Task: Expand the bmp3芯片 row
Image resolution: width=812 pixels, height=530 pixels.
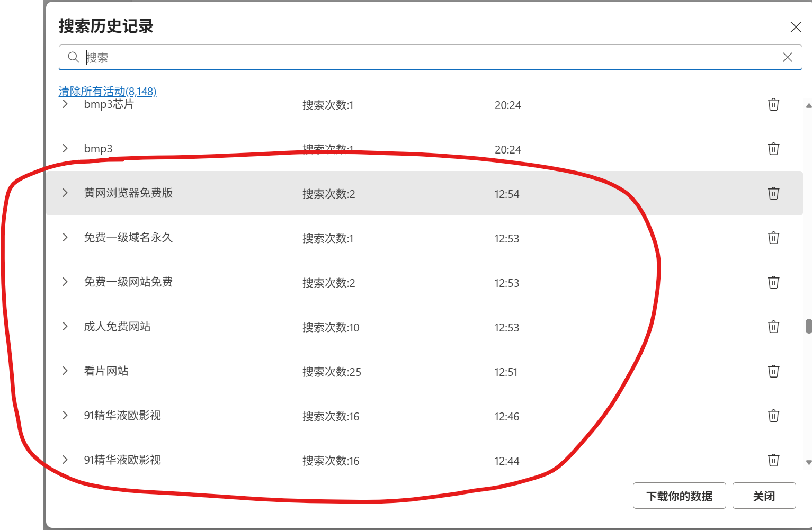Action: (x=65, y=104)
